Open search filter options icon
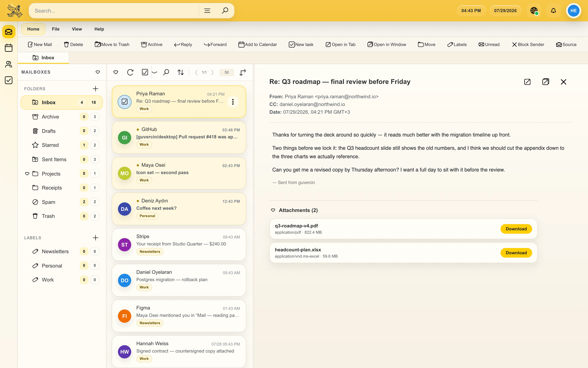 (x=207, y=10)
